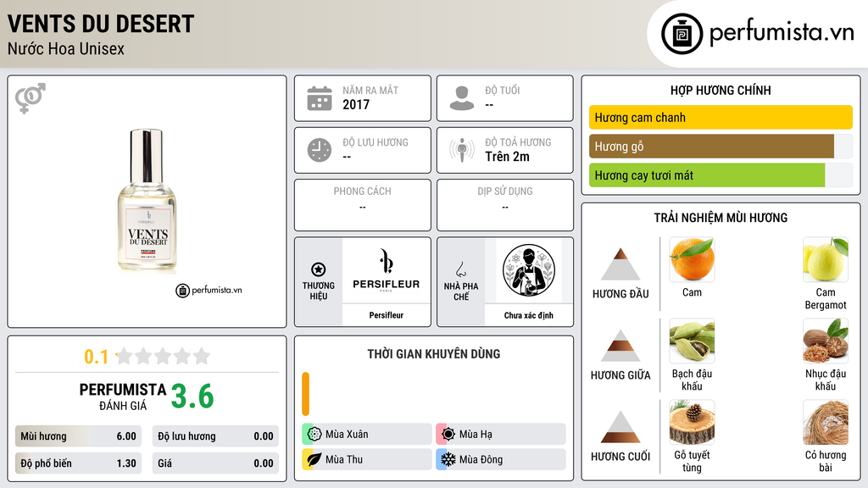Select the Nhục đậu khấu note image
The height and width of the screenshot is (488, 868).
pyautogui.click(x=826, y=341)
